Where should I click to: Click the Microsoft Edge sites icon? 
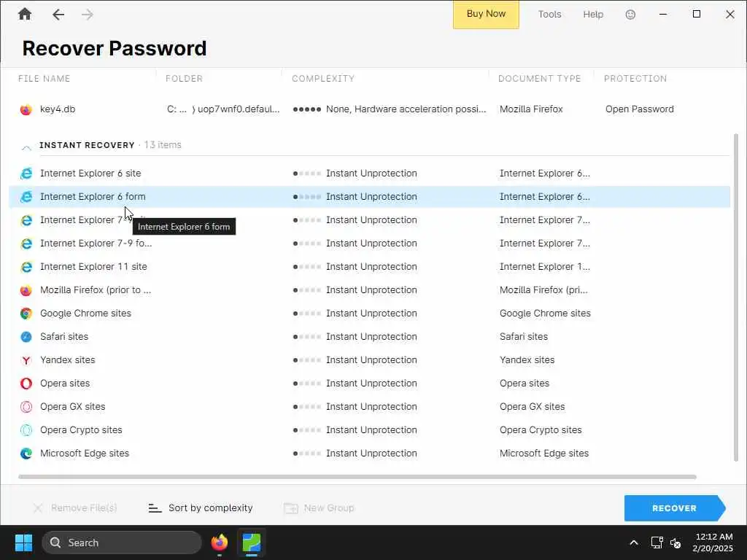26,454
